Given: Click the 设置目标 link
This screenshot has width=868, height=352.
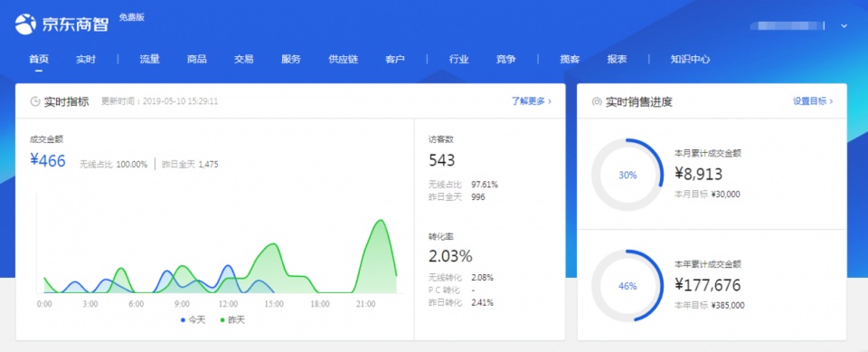Looking at the screenshot, I should pyautogui.click(x=813, y=101).
